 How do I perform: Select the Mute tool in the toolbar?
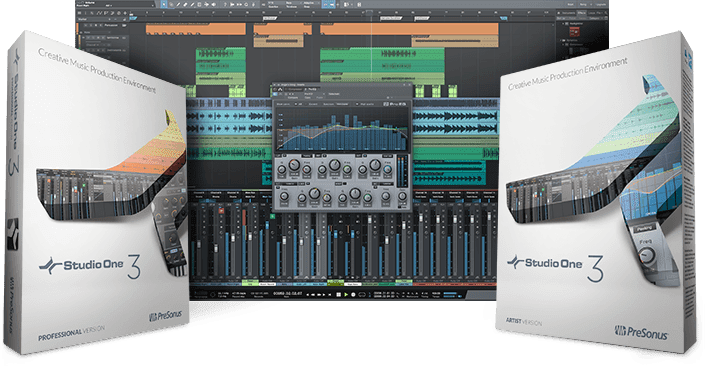pyautogui.click(x=199, y=4)
